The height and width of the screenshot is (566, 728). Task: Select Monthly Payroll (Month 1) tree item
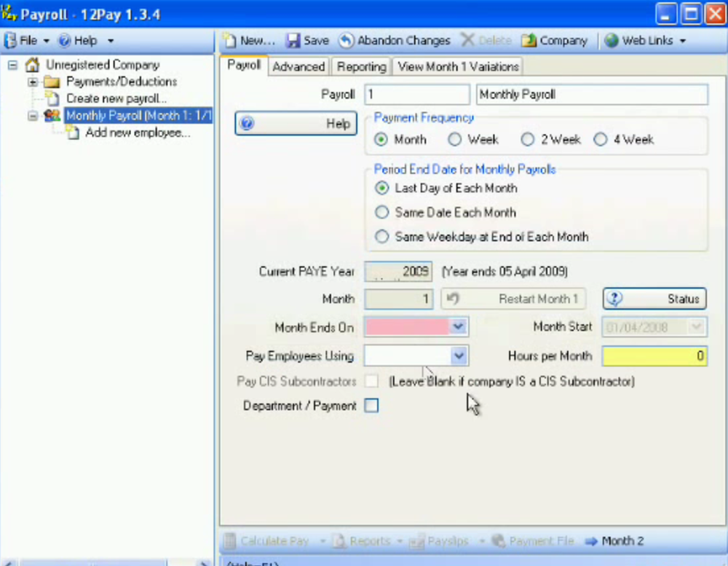138,116
